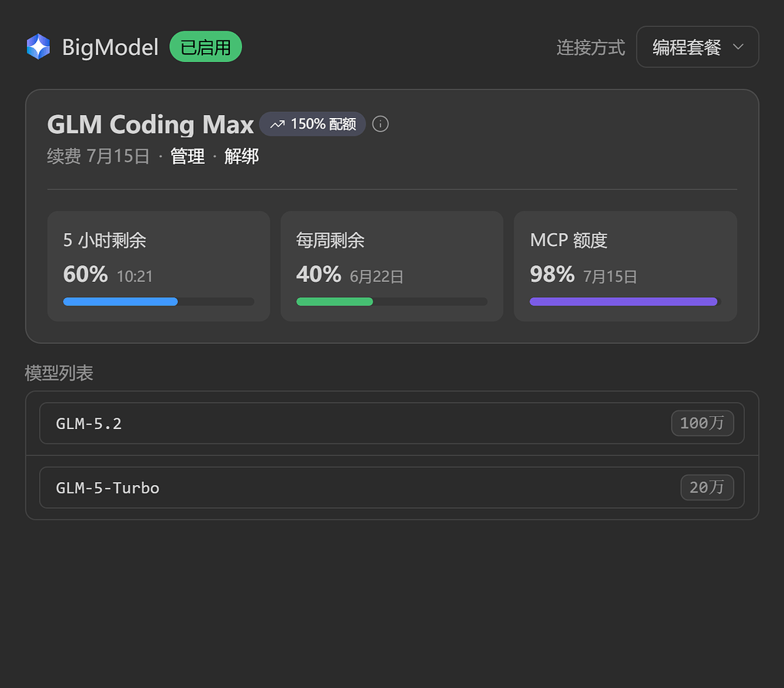Click the 已启用 status badge
The width and height of the screenshot is (784, 688).
(205, 47)
